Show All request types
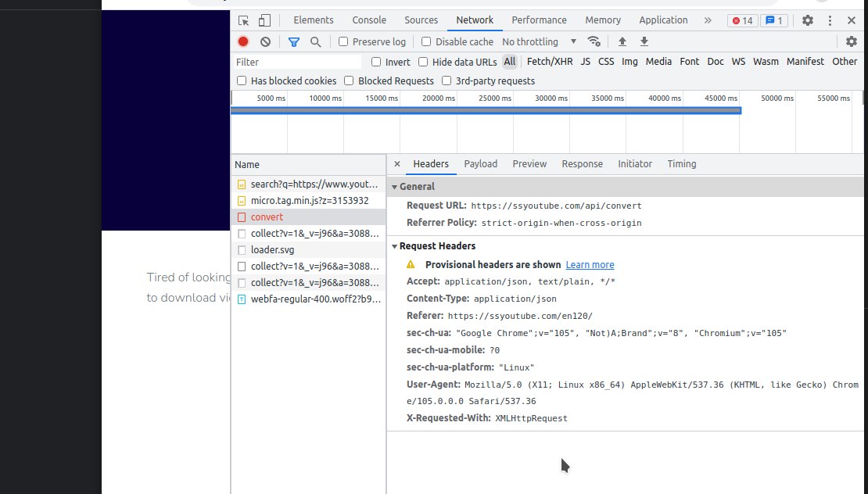This screenshot has width=868, height=494. pyautogui.click(x=509, y=62)
